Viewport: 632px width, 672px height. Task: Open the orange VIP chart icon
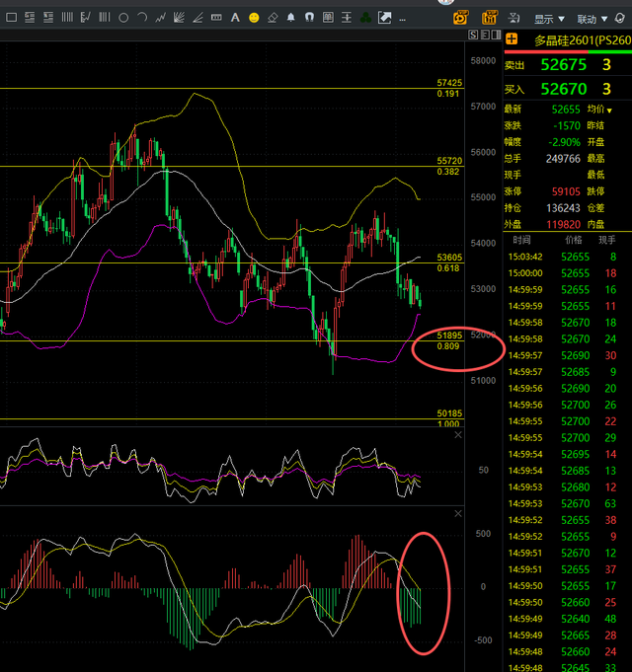coord(489,18)
